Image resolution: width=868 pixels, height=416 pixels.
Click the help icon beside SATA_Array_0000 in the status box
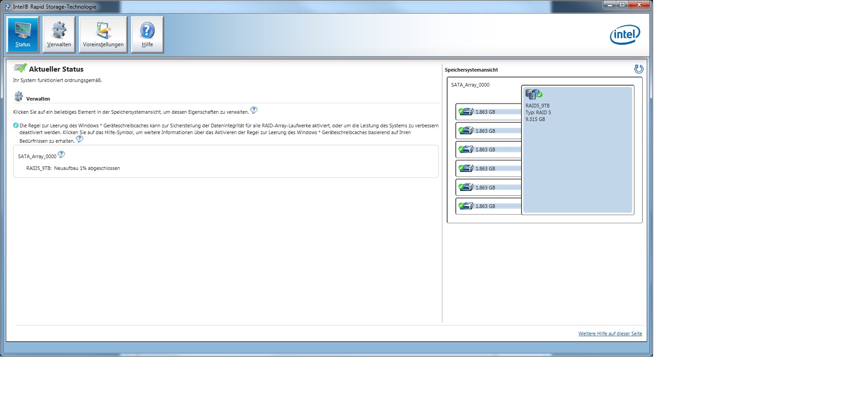coord(62,155)
